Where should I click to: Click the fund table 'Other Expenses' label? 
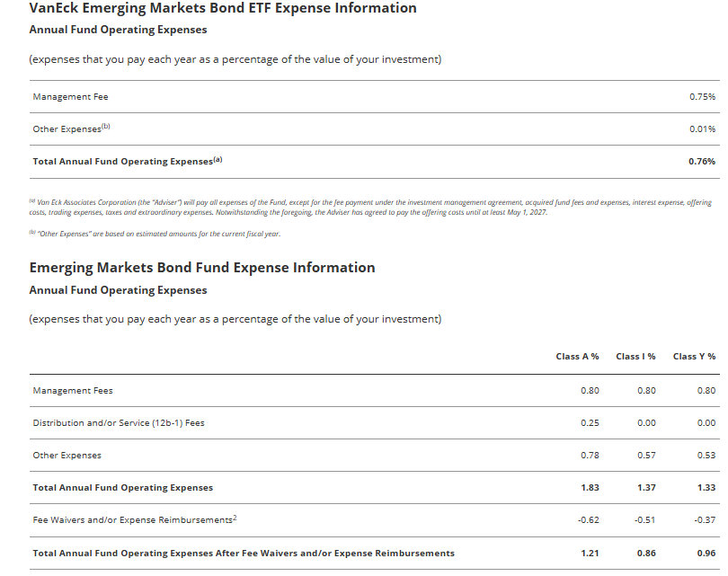pyautogui.click(x=67, y=456)
